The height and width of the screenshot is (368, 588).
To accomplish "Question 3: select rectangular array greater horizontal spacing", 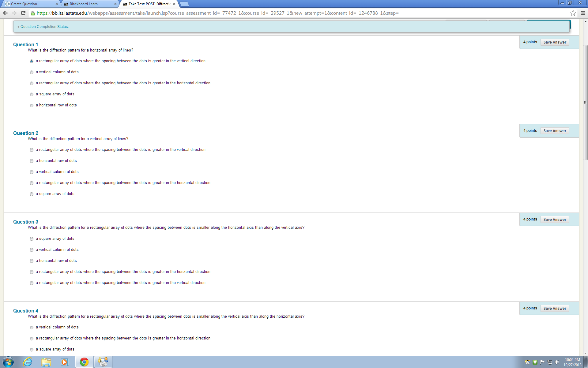I will point(32,272).
